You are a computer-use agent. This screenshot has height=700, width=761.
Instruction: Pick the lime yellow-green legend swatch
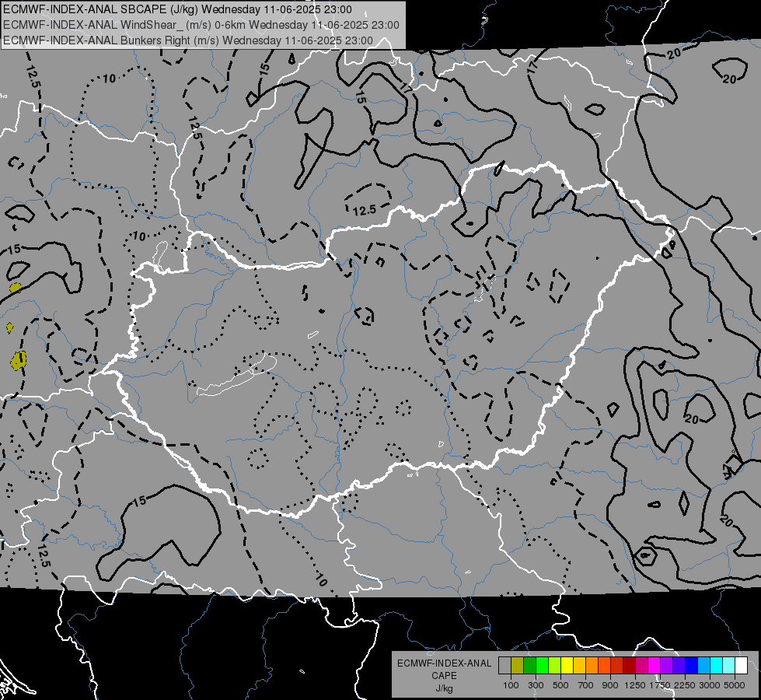click(554, 666)
